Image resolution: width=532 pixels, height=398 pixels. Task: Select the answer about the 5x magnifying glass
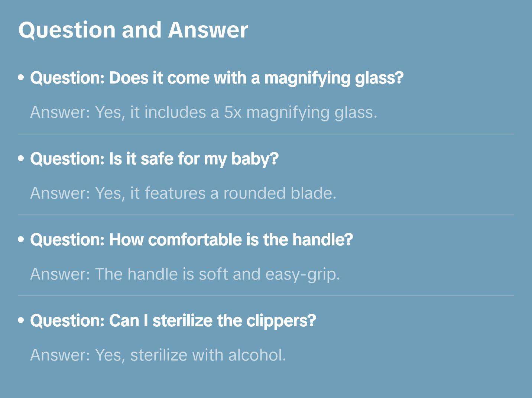tap(204, 112)
